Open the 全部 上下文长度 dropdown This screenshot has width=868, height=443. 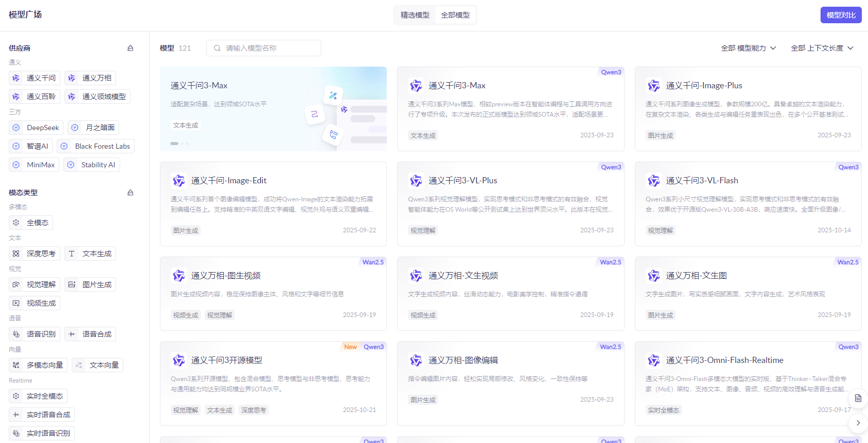[822, 48]
